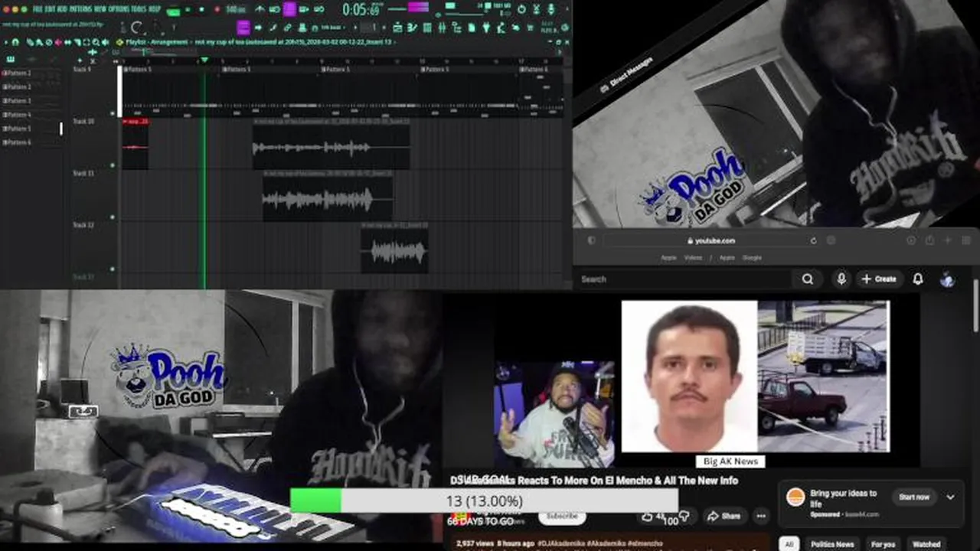Open the YouTube account avatar menu
Image resolution: width=980 pixels, height=551 pixels.
[x=947, y=279]
